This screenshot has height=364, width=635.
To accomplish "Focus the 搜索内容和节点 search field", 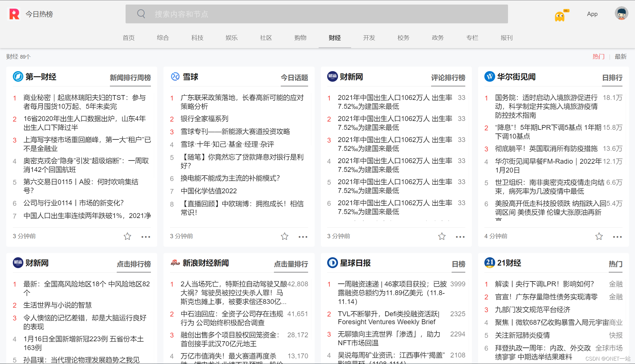I will coord(317,14).
